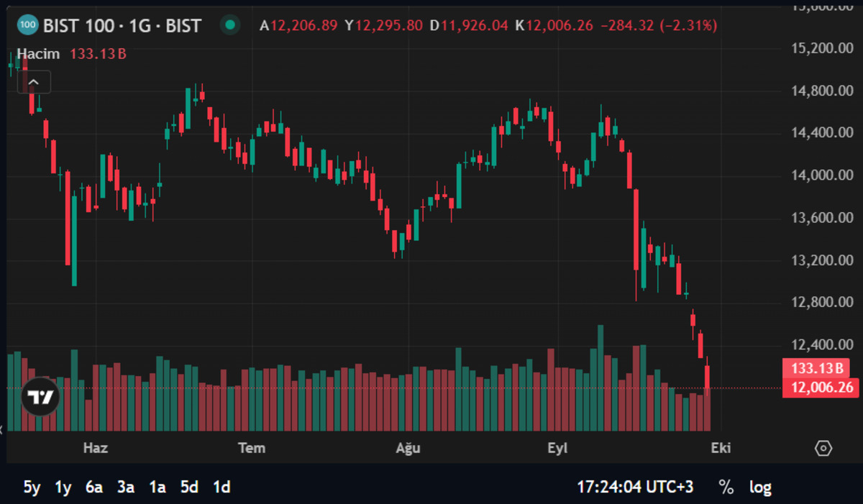Toggle logarithmic scale with log button
Screen dimensions: 863x504
(x=760, y=487)
